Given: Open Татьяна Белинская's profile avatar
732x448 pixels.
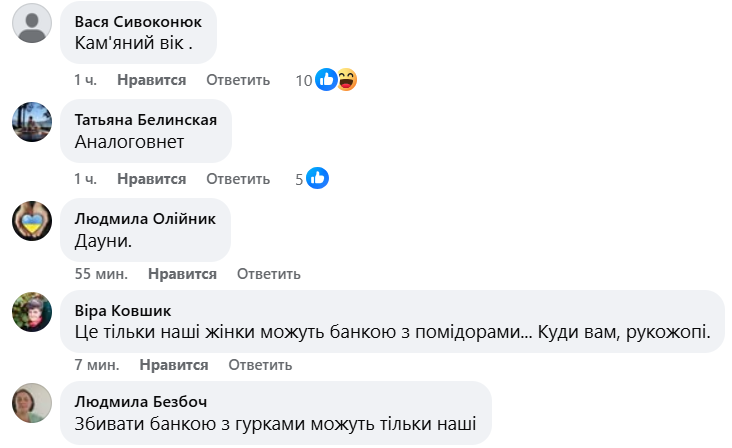Looking at the screenshot, I should (32, 122).
